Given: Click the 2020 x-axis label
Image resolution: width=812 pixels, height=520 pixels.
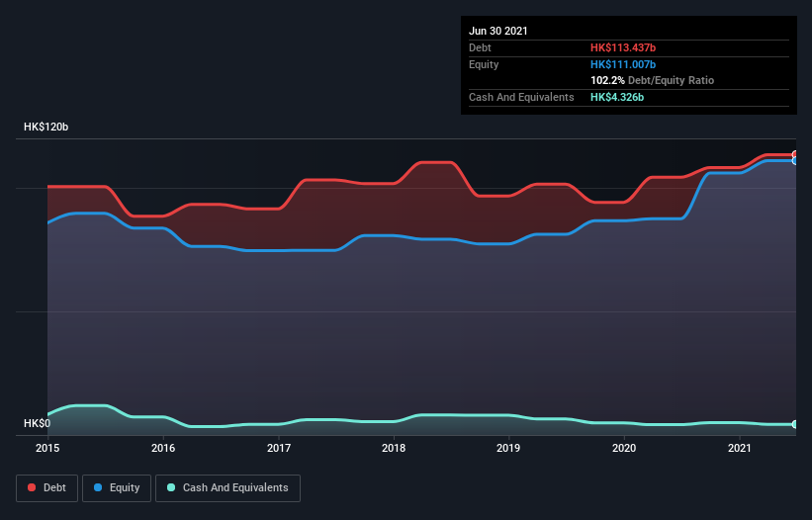Looking at the screenshot, I should [x=624, y=448].
